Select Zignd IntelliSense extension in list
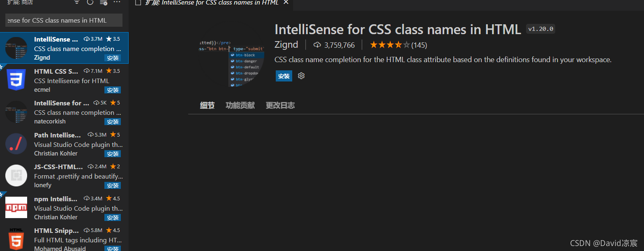Viewport: 644px width, 251px height. click(x=65, y=48)
